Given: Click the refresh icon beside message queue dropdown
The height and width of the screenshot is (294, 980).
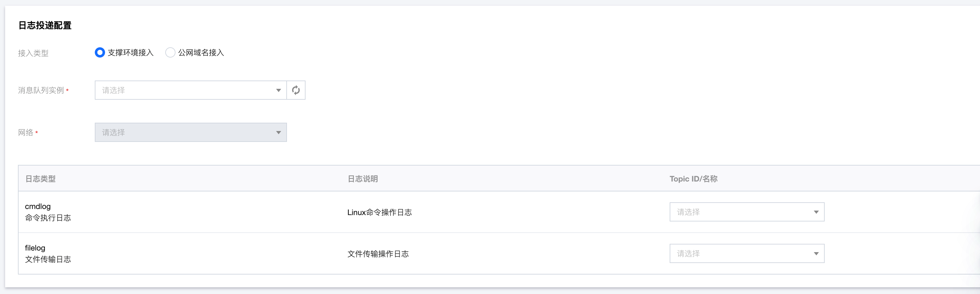Looking at the screenshot, I should pyautogui.click(x=296, y=90).
